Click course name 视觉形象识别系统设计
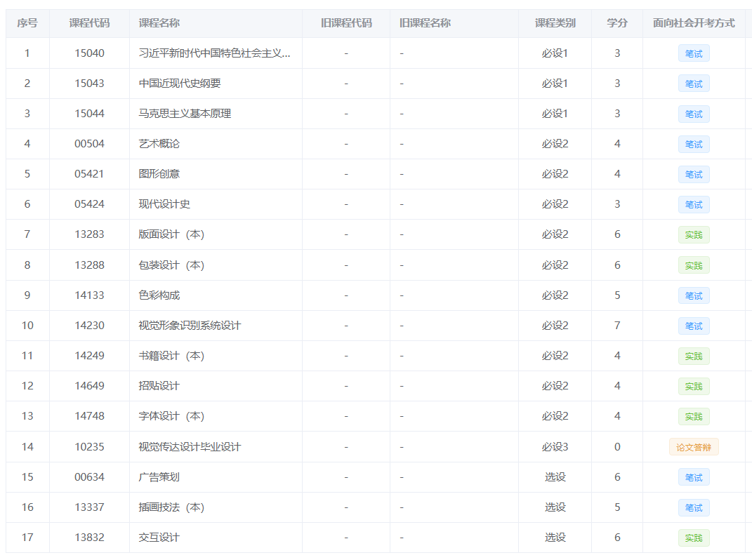Viewport: 752px width, 560px height. point(190,326)
